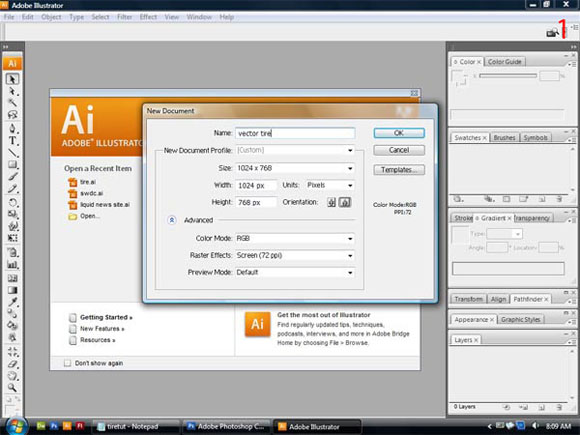This screenshot has width=580, height=435.
Task: Select the Paintbrush tool
Action: (x=12, y=177)
